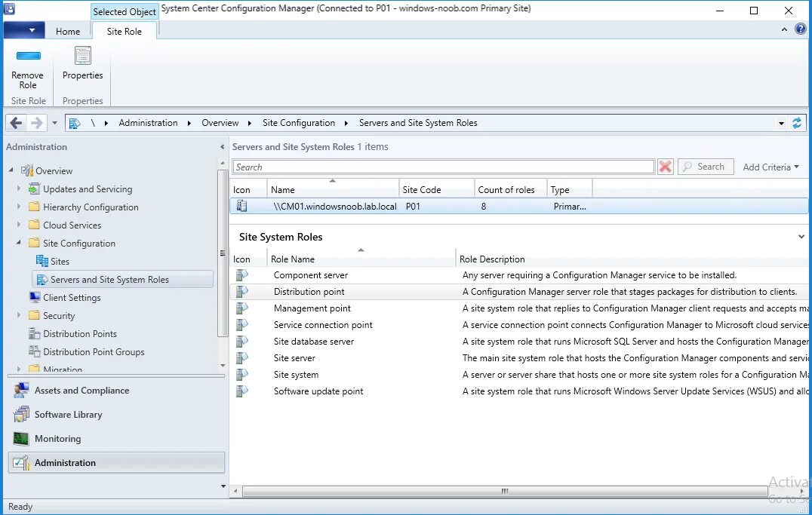The width and height of the screenshot is (812, 515).
Task: Switch to the Home ribbon tab
Action: pyautogui.click(x=68, y=31)
